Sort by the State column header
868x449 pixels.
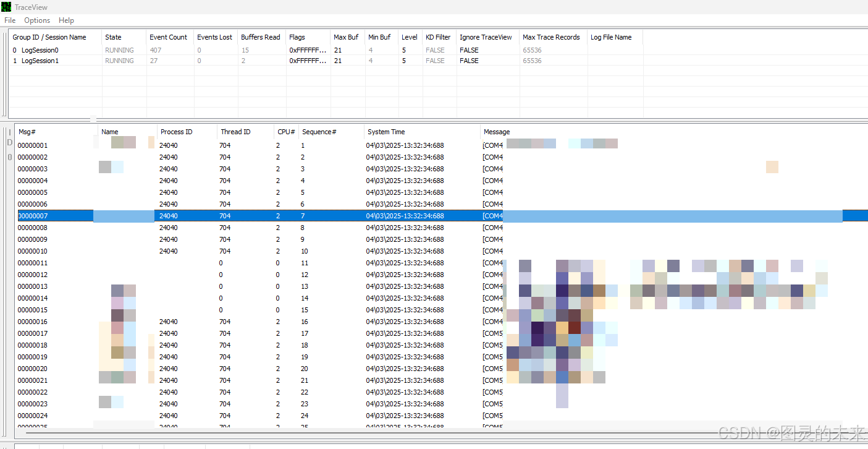[113, 37]
